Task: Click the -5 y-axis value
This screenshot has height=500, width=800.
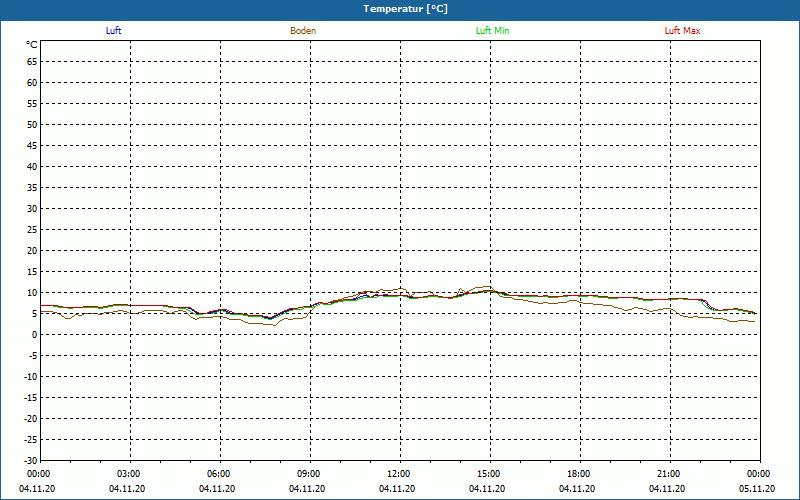Action: [33, 356]
